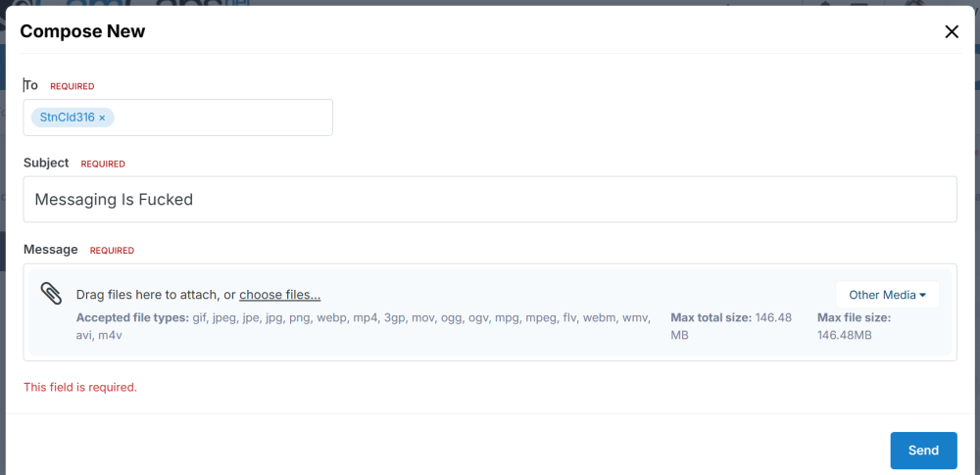Click the empty space in the To field
Viewport: 980px width, 475px height.
[225, 118]
